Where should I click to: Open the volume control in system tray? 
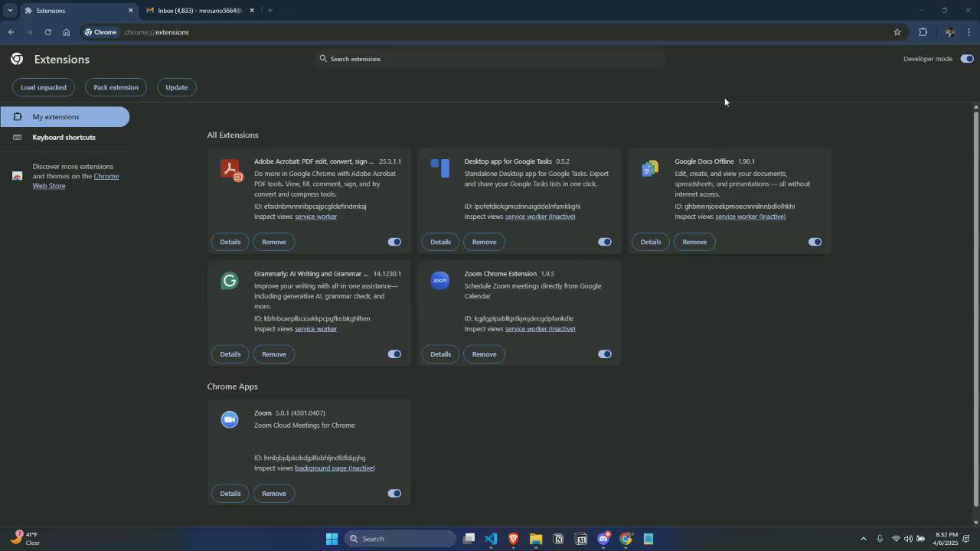click(x=908, y=539)
